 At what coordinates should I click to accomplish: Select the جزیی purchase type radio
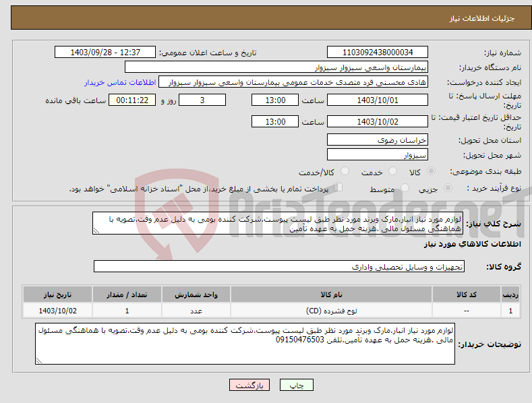click(x=448, y=187)
